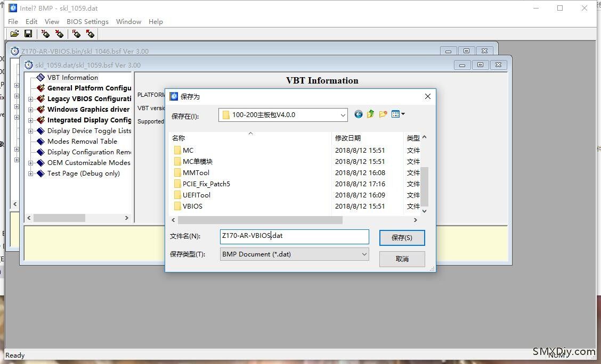Select the Display Configuration Rem tree item
Viewport: 601px width, 364px height.
pos(90,152)
